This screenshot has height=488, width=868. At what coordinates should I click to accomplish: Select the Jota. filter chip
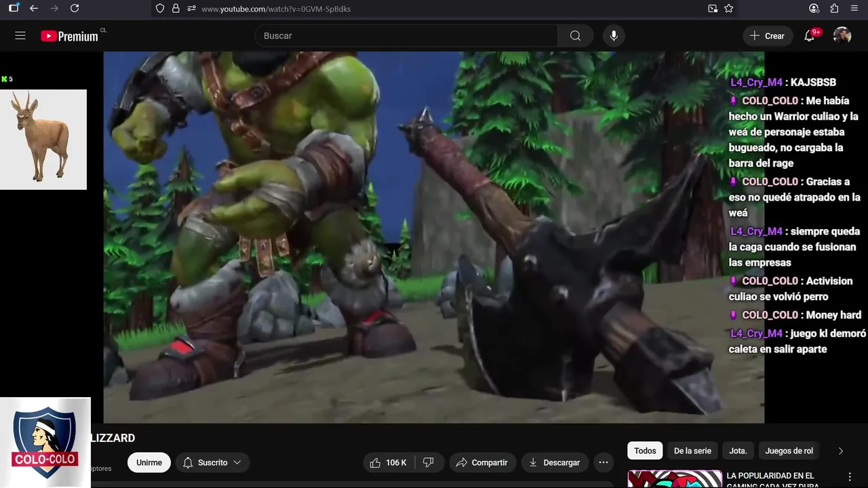738,451
